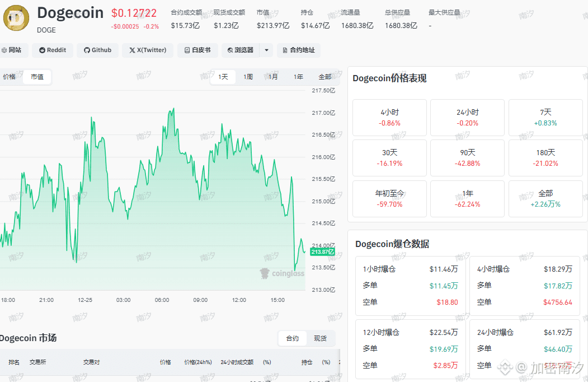Viewport: 588px width, 382px height.
Task: Sort table by 交易所 column header
Action: point(38,362)
